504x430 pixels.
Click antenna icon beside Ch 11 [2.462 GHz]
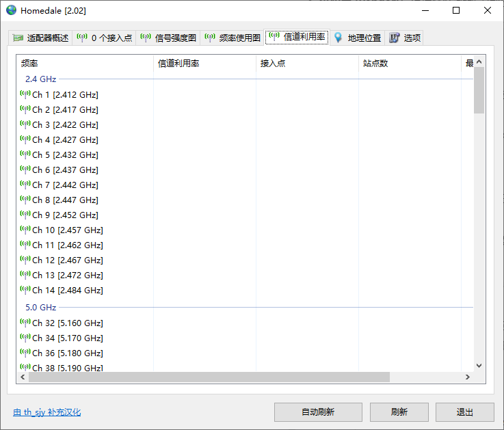pyautogui.click(x=25, y=245)
